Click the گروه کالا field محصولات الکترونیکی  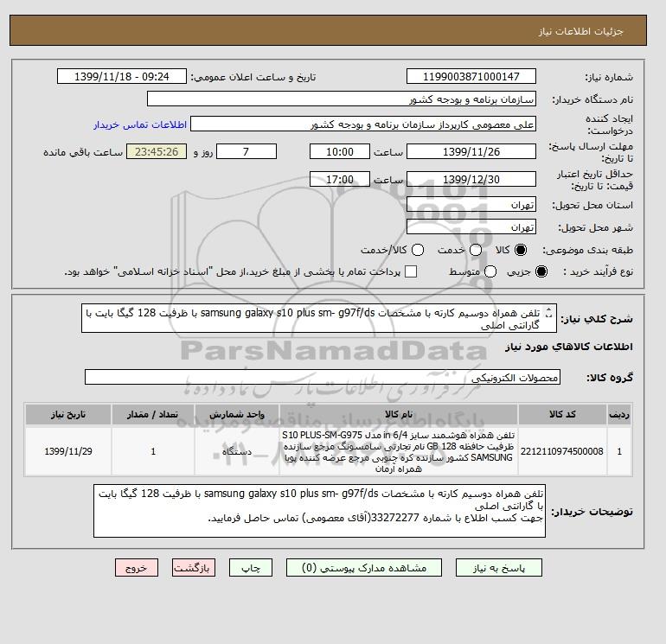tap(323, 377)
